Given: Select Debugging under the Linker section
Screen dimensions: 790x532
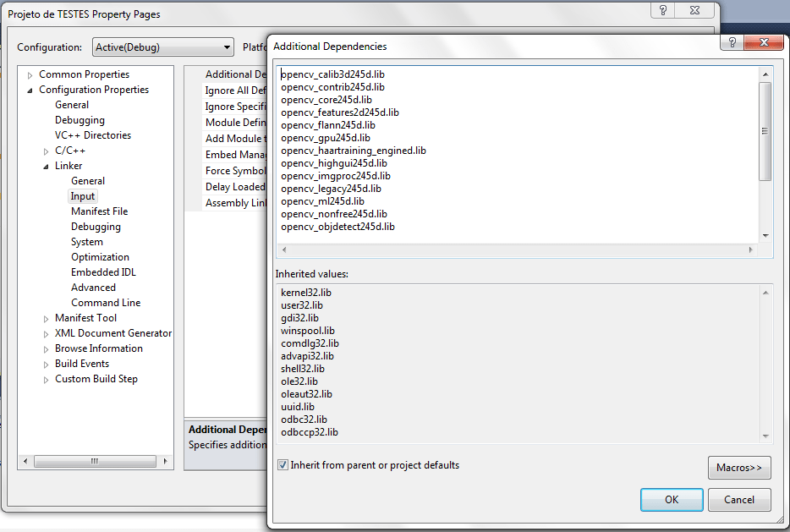Looking at the screenshot, I should pos(96,226).
